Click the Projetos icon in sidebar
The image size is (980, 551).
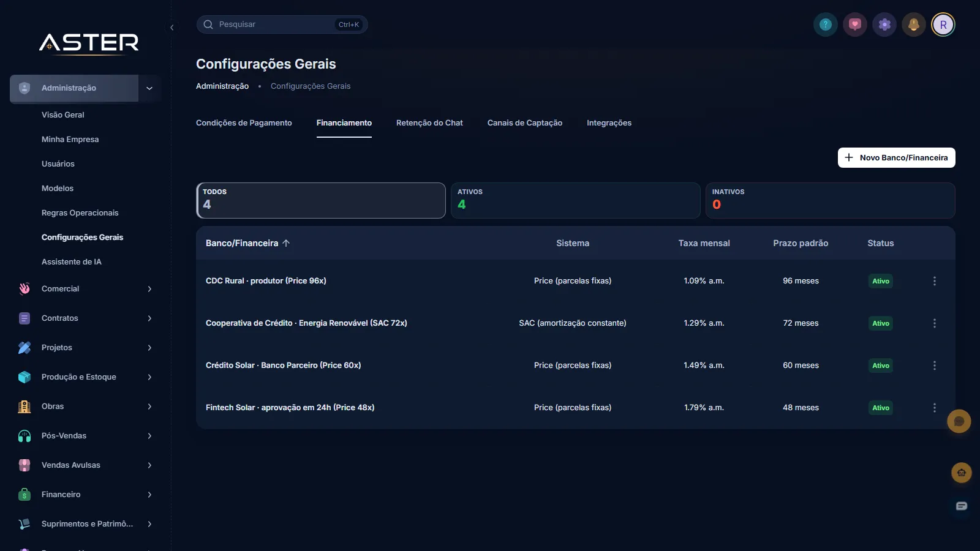click(x=24, y=348)
